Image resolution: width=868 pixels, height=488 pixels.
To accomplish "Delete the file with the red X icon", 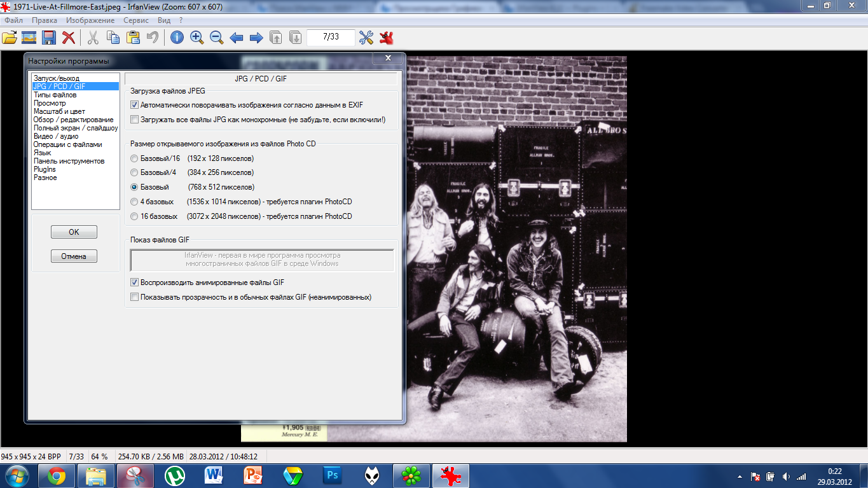I will pos(68,38).
